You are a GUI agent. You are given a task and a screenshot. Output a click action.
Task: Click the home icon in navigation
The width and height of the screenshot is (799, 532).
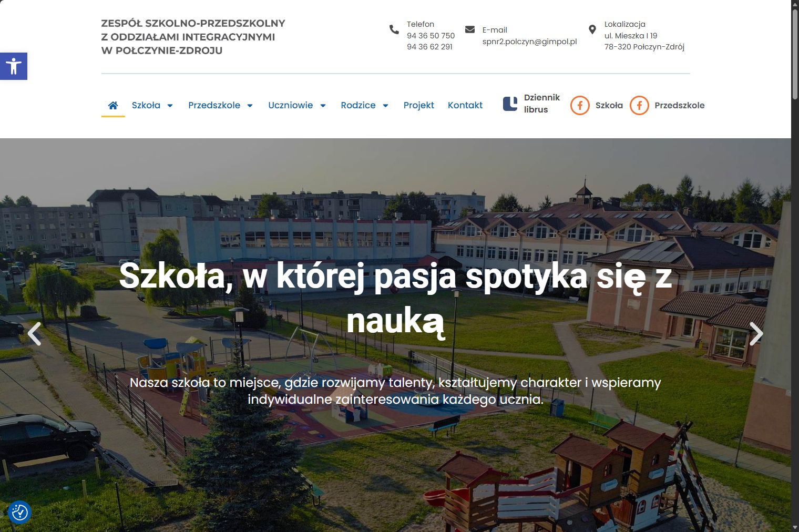coord(113,105)
